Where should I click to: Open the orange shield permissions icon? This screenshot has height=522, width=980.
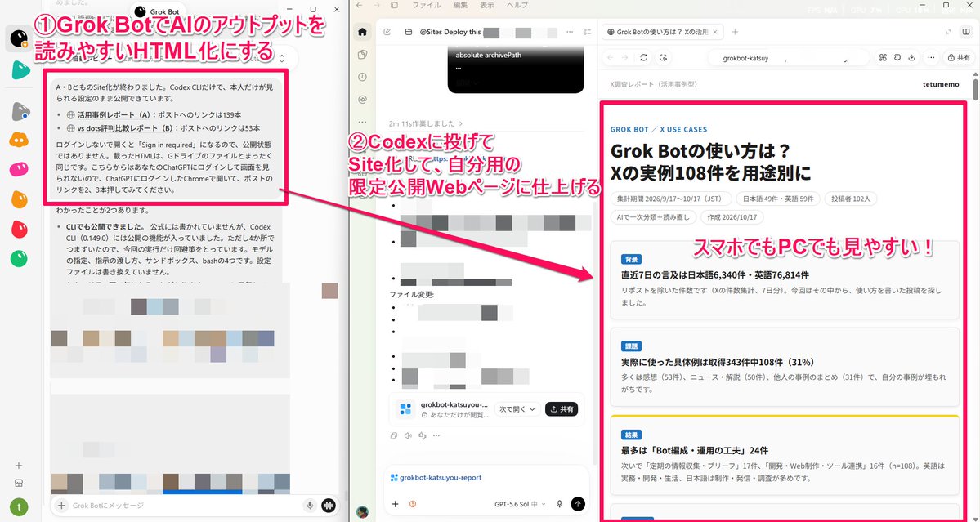tap(413, 504)
